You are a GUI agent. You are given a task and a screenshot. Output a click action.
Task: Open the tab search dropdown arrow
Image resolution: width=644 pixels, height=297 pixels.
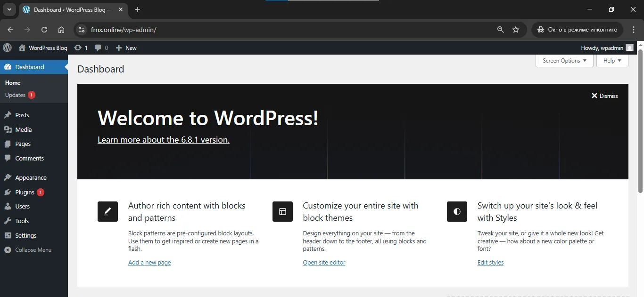(9, 9)
